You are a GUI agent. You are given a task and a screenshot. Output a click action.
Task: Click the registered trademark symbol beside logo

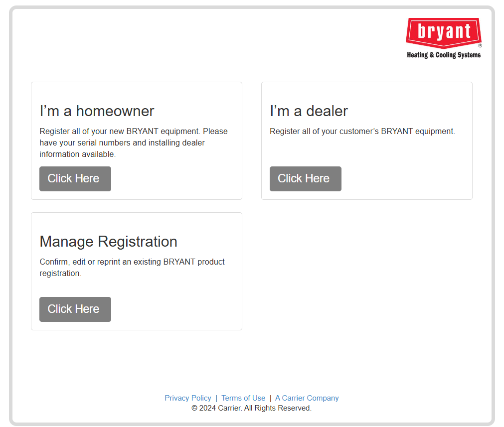[480, 45]
